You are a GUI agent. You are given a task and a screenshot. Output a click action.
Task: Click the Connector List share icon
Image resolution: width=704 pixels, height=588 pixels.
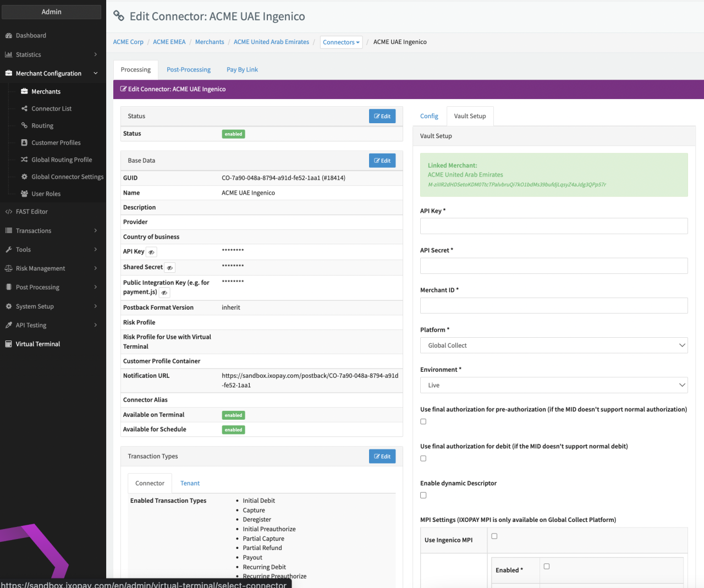tap(24, 108)
